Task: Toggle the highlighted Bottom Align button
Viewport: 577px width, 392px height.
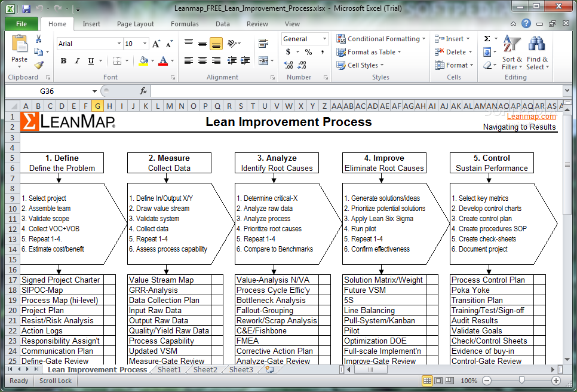Action: tap(216, 44)
